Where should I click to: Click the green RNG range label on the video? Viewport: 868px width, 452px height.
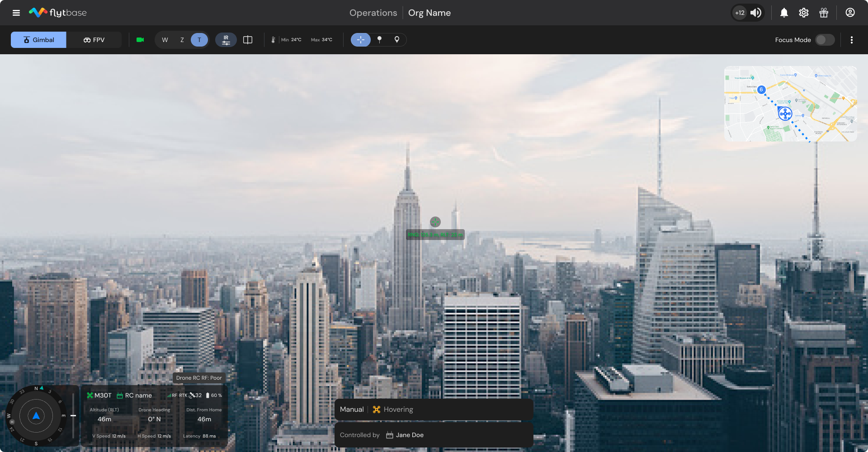coord(435,235)
